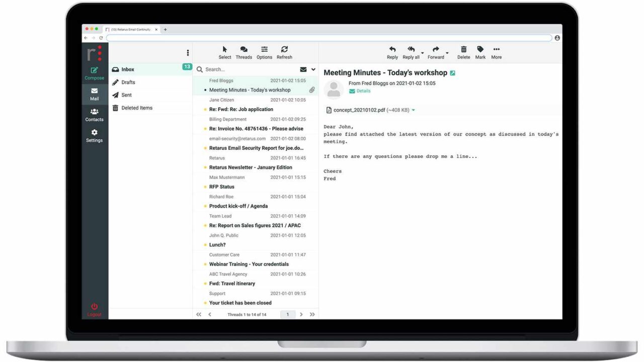The image size is (644, 362).
Task: Open the Reply all dropdown arrow
Action: [x=423, y=53]
